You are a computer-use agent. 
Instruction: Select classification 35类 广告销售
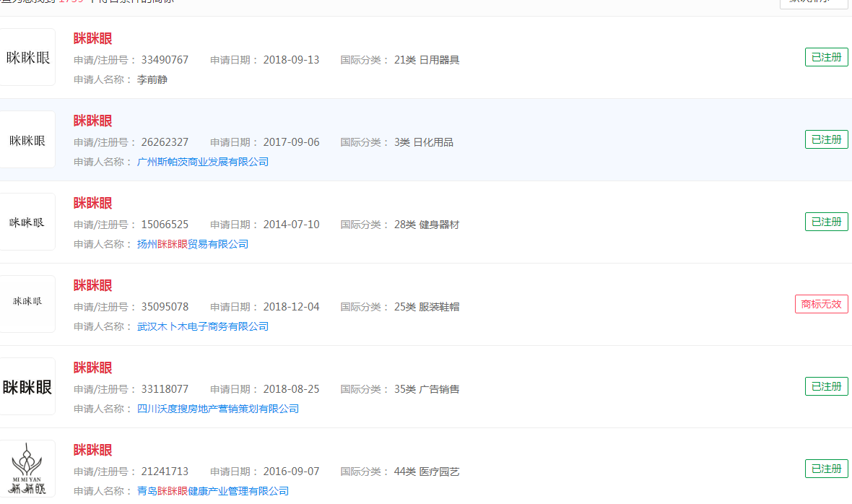(x=427, y=389)
